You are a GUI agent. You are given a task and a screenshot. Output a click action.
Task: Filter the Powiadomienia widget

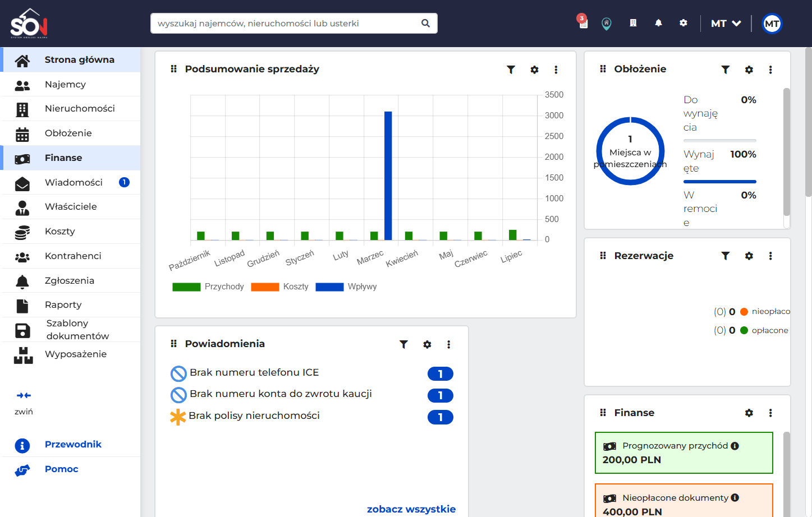pyautogui.click(x=403, y=344)
